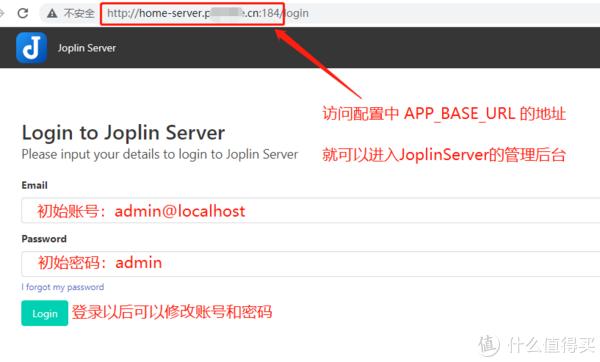
Task: Click the Joplin logo icon
Action: [x=31, y=47]
